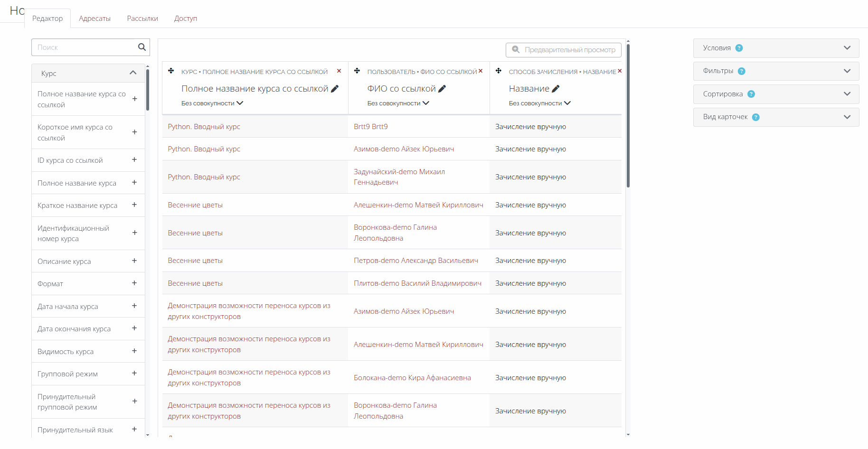
Task: Click move handle of course name column
Action: [x=171, y=71]
